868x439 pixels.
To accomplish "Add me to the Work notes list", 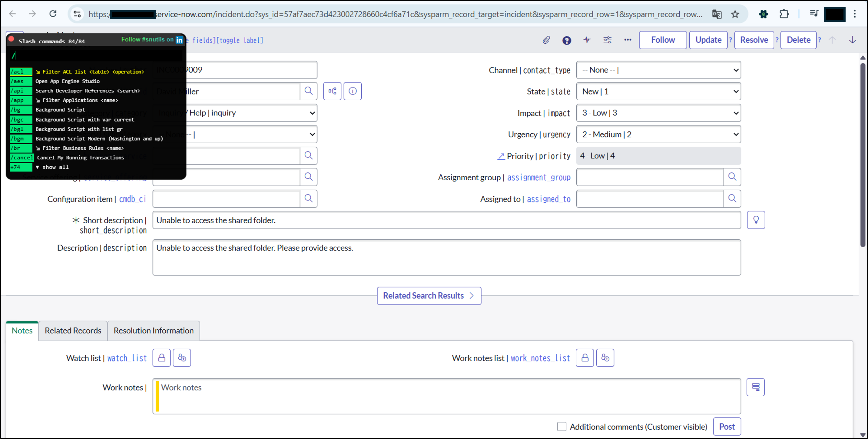I will click(605, 358).
